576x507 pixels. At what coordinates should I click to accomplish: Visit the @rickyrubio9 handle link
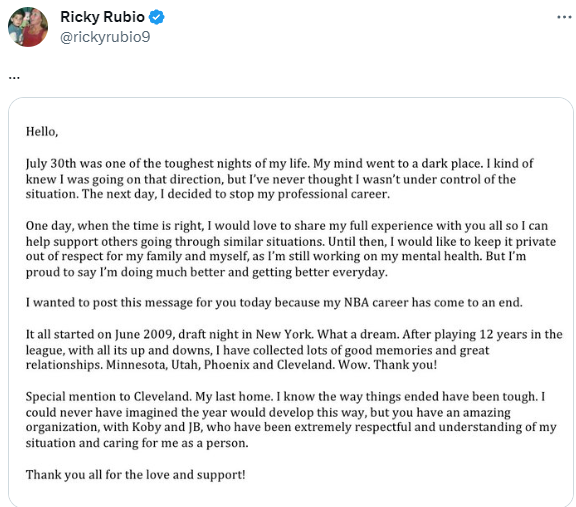pyautogui.click(x=105, y=37)
